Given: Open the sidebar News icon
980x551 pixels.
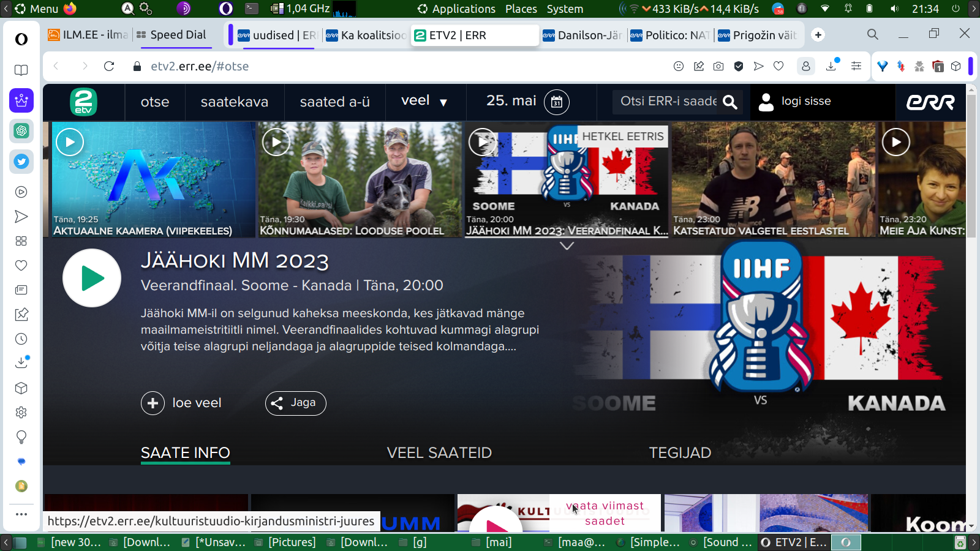Looking at the screenshot, I should [x=21, y=290].
